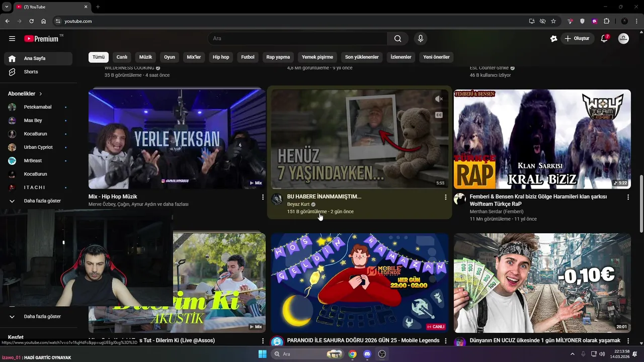Go to Ana Sayfa in sidebar
This screenshot has width=644, height=362.
click(x=38, y=58)
